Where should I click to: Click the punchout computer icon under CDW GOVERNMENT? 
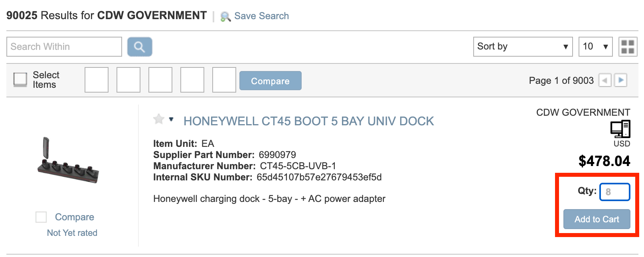pos(620,129)
